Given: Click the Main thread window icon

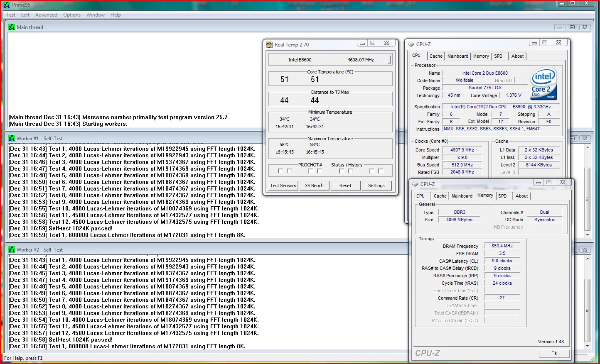Looking at the screenshot, I should [x=12, y=27].
